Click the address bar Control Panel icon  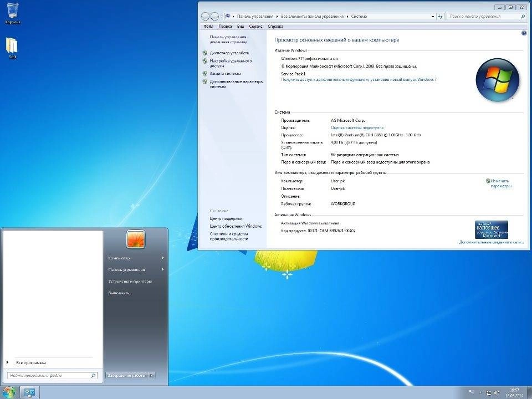pos(228,16)
